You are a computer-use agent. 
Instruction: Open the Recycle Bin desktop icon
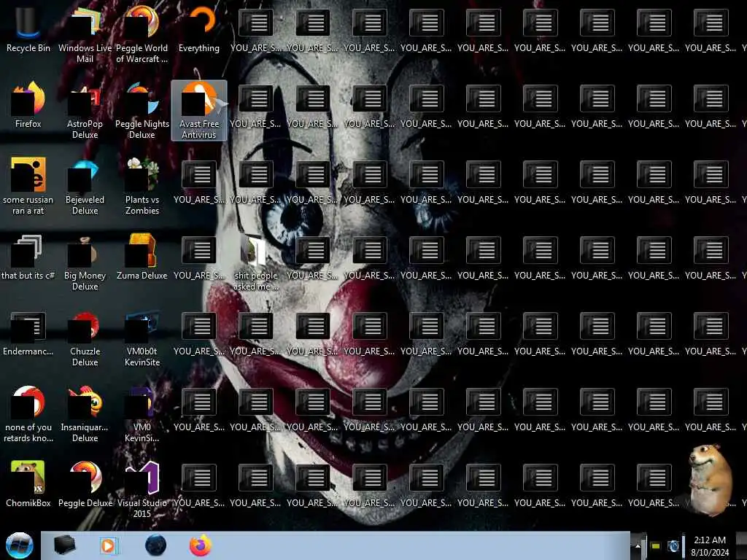pos(28,29)
